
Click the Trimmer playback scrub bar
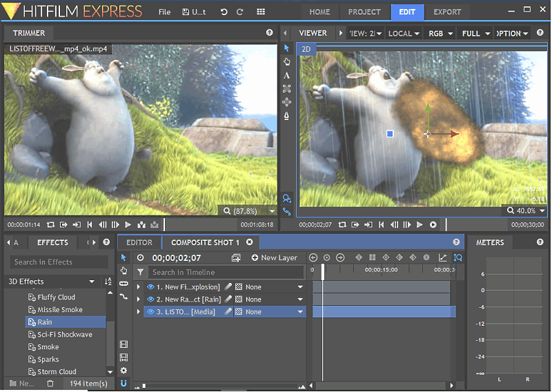click(x=200, y=225)
